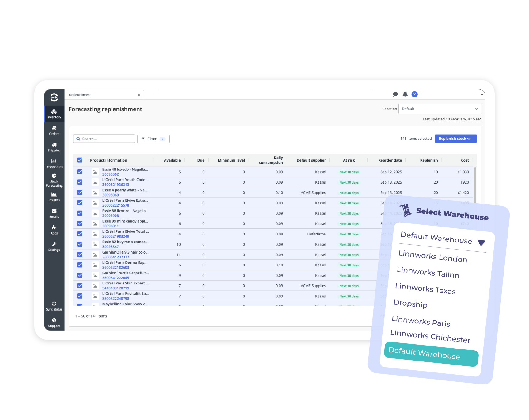The width and height of the screenshot is (529, 420).
Task: Open the chat messages icon
Action: [395, 94]
